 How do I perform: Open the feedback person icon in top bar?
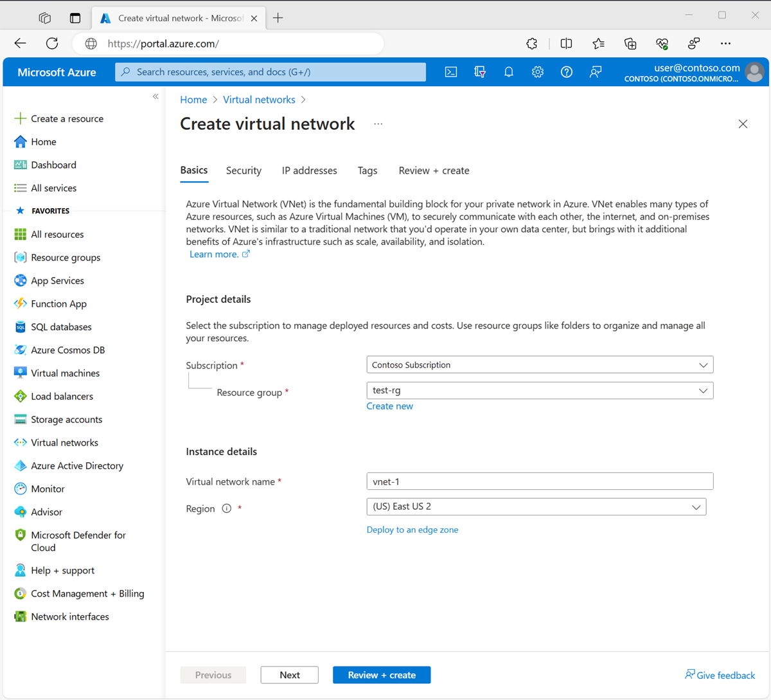click(595, 71)
